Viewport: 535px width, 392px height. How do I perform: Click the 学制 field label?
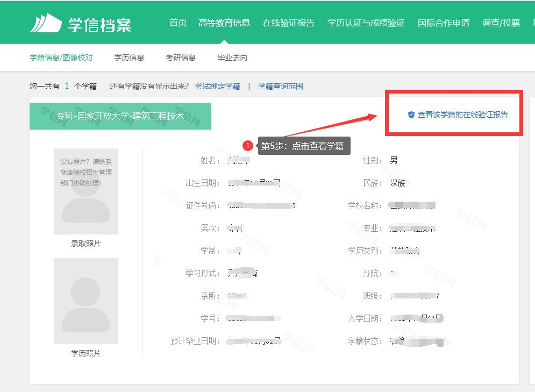210,251
